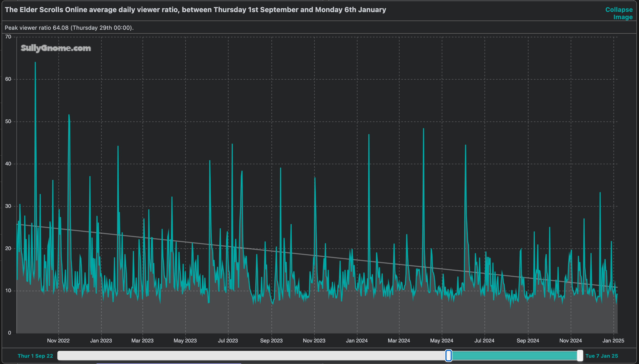Click the Collapse link
Screen dimensions: 639x364
[619, 10]
